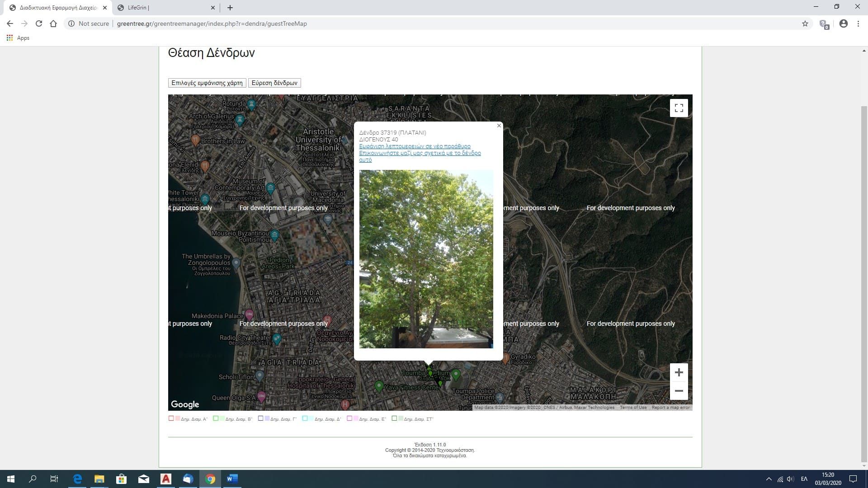Expand Εύρεση δένδρων search panel
The height and width of the screenshot is (488, 868).
coord(274,83)
